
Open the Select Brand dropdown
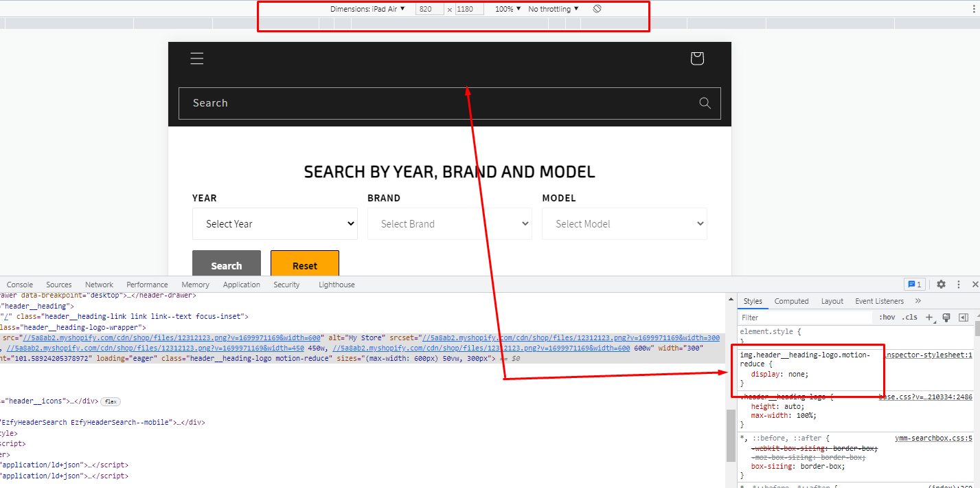450,224
